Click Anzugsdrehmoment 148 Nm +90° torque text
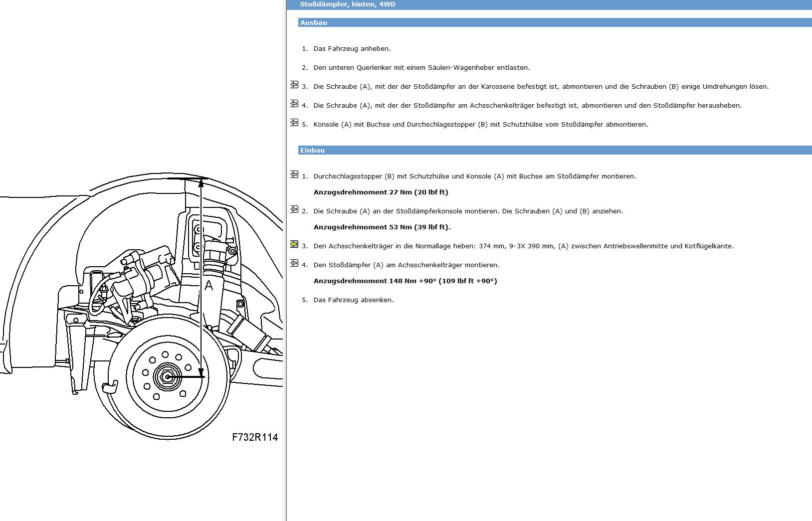This screenshot has height=521, width=812. [406, 281]
